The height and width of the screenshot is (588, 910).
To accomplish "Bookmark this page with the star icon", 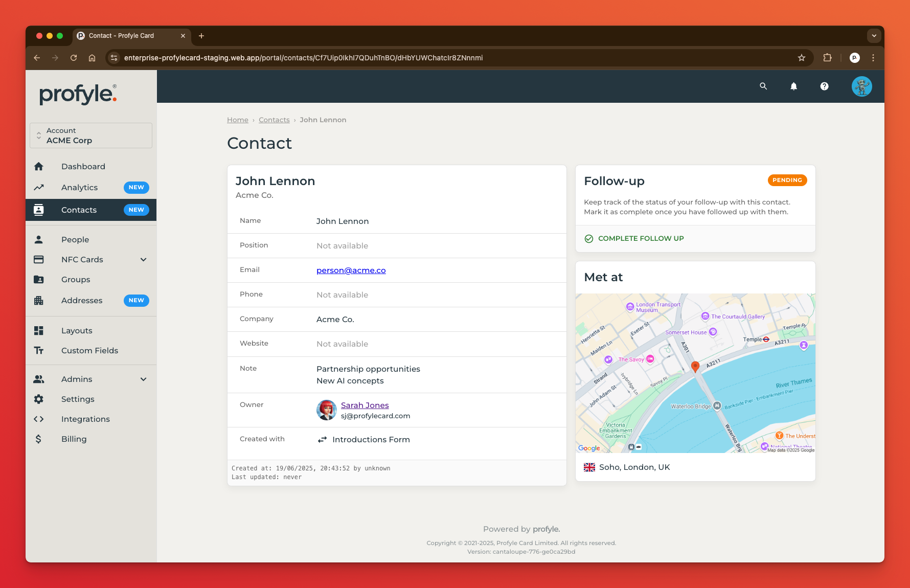I will 802,58.
